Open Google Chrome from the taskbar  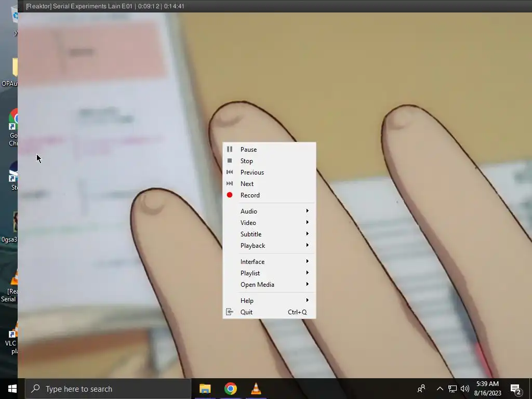point(230,389)
